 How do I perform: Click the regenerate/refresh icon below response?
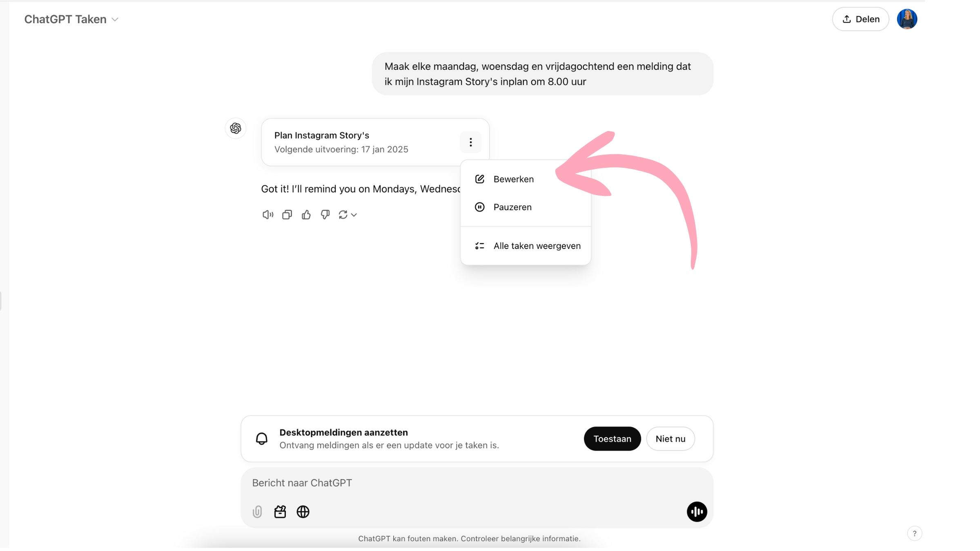tap(343, 215)
